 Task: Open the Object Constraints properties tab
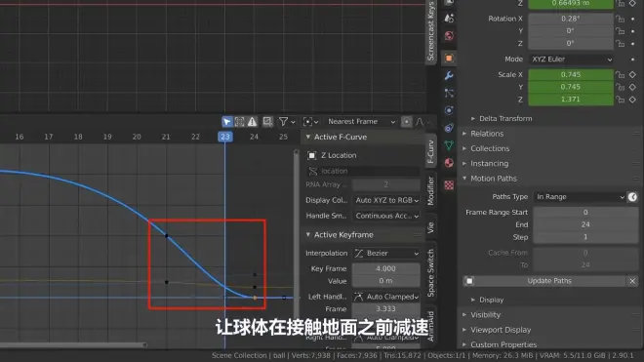449,128
